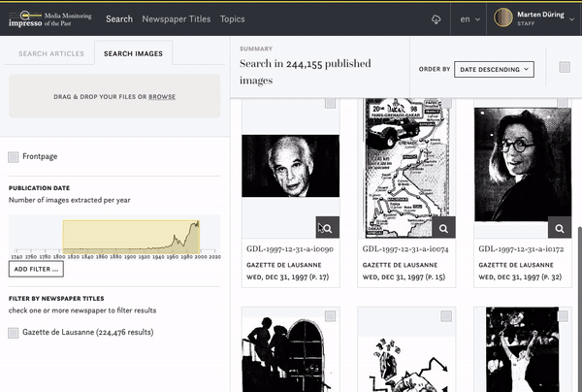The height and width of the screenshot is (392, 582).
Task: Open the downloads cloud icon in header
Action: tap(436, 19)
